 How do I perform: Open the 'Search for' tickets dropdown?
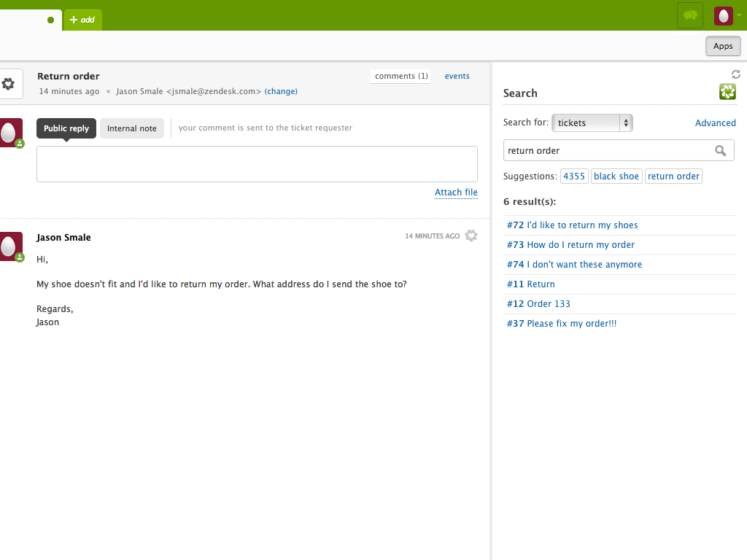592,122
